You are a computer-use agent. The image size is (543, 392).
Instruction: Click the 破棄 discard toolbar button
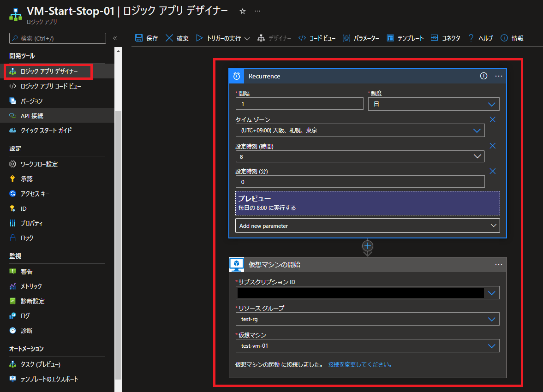tap(177, 38)
